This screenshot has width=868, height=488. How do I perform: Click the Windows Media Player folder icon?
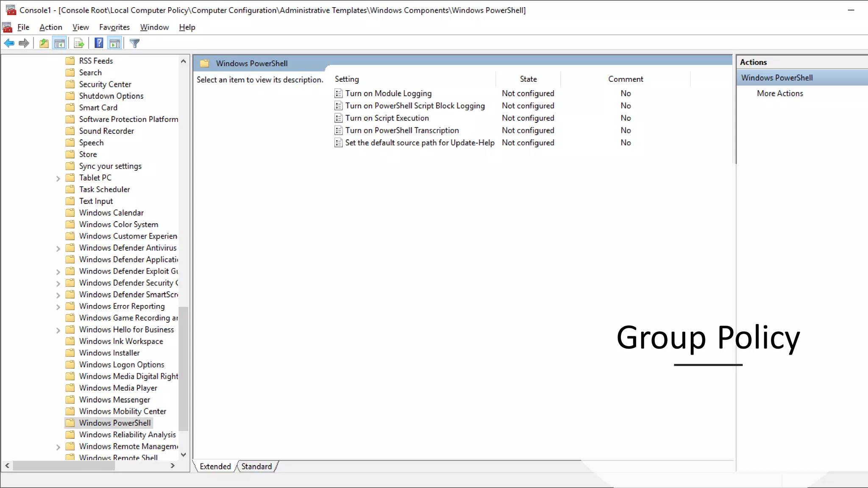point(70,388)
